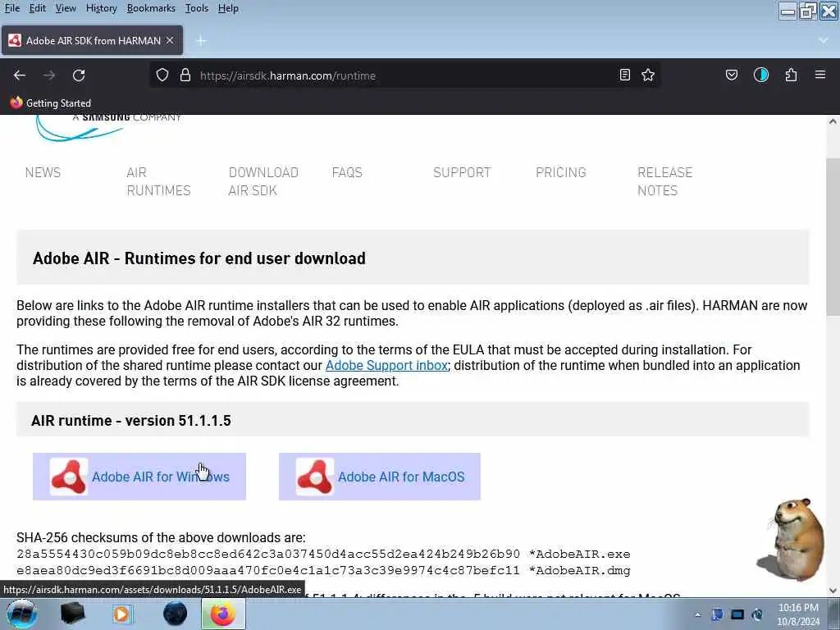This screenshot has width=840, height=630.
Task: Open the Pocket save icon
Action: (x=731, y=75)
